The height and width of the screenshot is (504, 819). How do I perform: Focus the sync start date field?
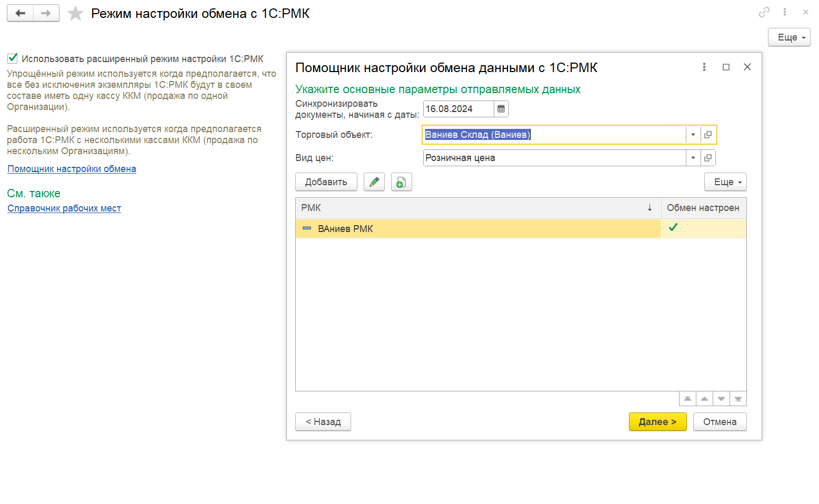458,109
